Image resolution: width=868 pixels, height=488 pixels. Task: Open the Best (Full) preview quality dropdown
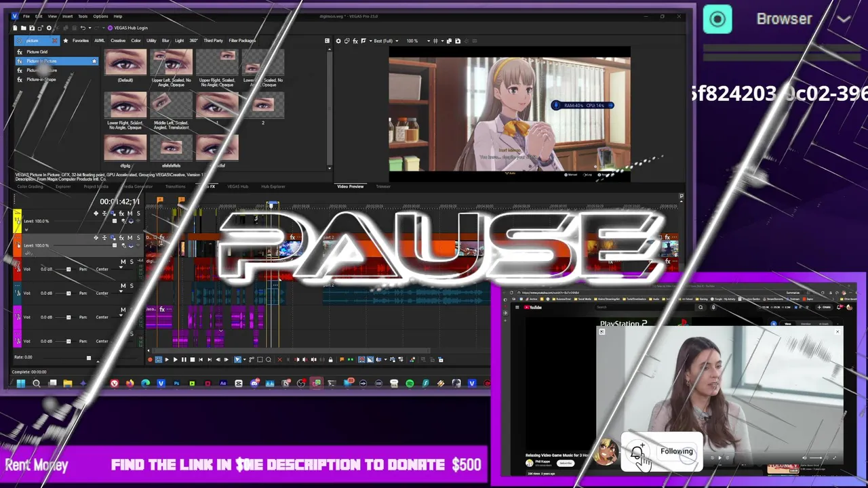click(397, 41)
